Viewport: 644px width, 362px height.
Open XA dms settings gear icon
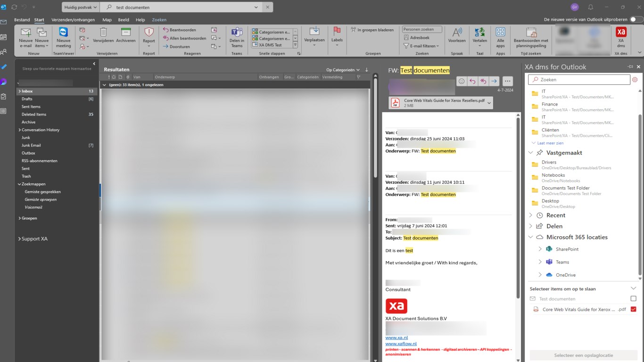coord(635,80)
